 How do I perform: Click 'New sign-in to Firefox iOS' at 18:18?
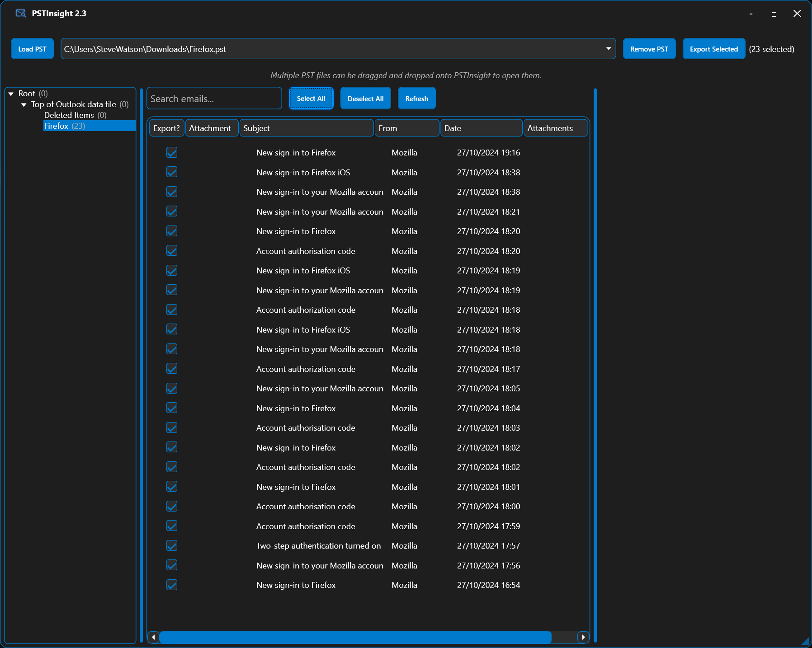point(303,330)
